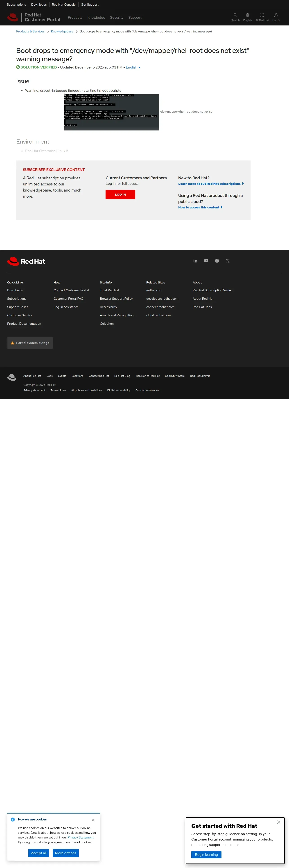
Task: Click the Red Hat Customer Portal logo
Action: [33, 17]
